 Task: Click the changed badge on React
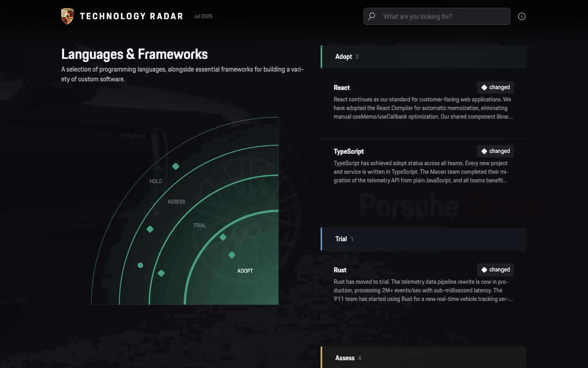pos(495,88)
